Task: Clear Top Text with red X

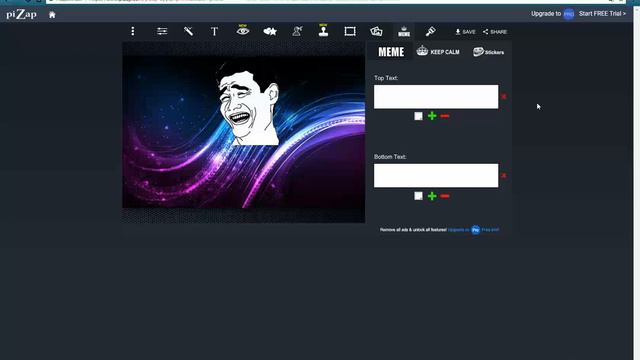Action: tap(504, 97)
